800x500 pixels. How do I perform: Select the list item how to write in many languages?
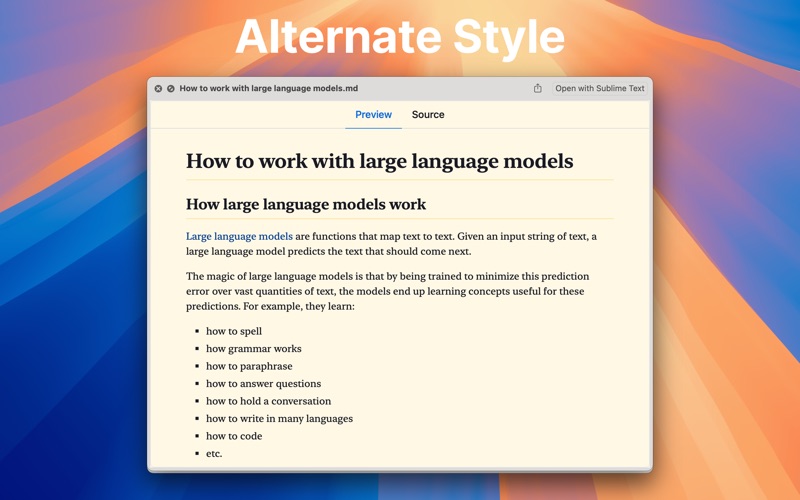tap(279, 418)
